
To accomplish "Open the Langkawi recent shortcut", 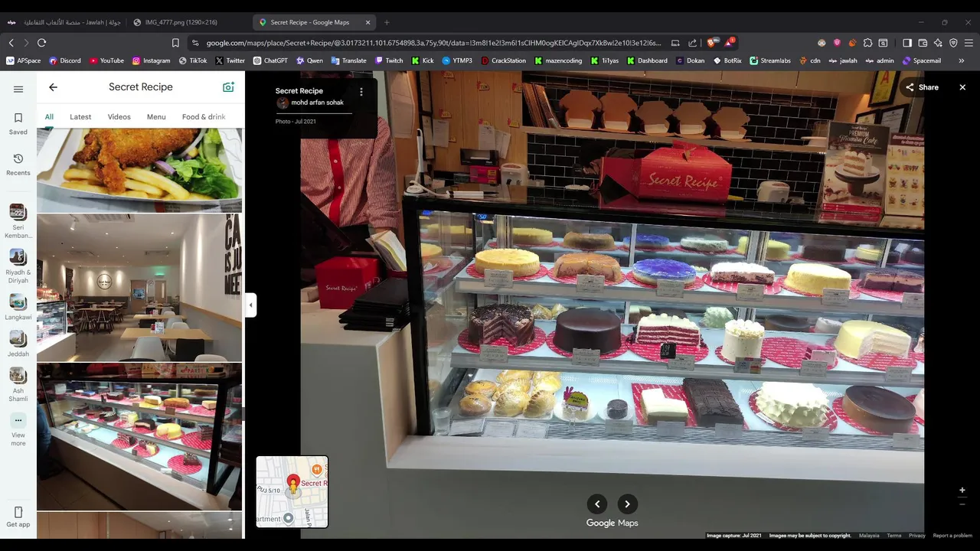I will [x=18, y=308].
